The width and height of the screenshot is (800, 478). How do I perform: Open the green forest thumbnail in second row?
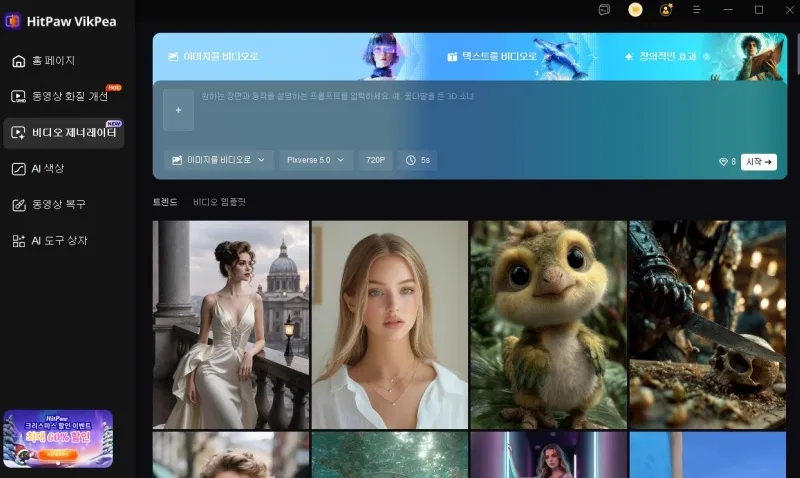click(390, 455)
